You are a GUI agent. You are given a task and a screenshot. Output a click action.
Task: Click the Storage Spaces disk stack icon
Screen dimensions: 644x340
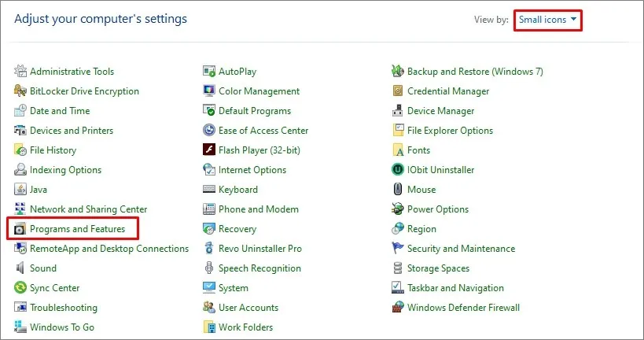tap(398, 268)
